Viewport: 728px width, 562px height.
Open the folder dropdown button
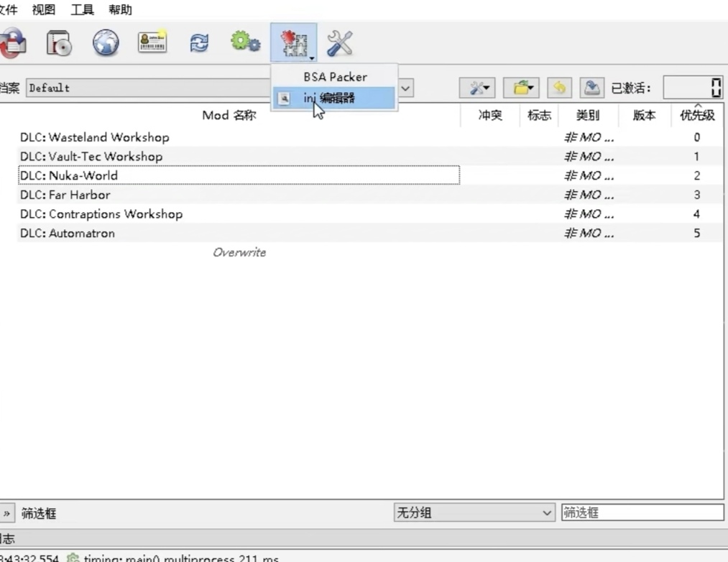522,88
